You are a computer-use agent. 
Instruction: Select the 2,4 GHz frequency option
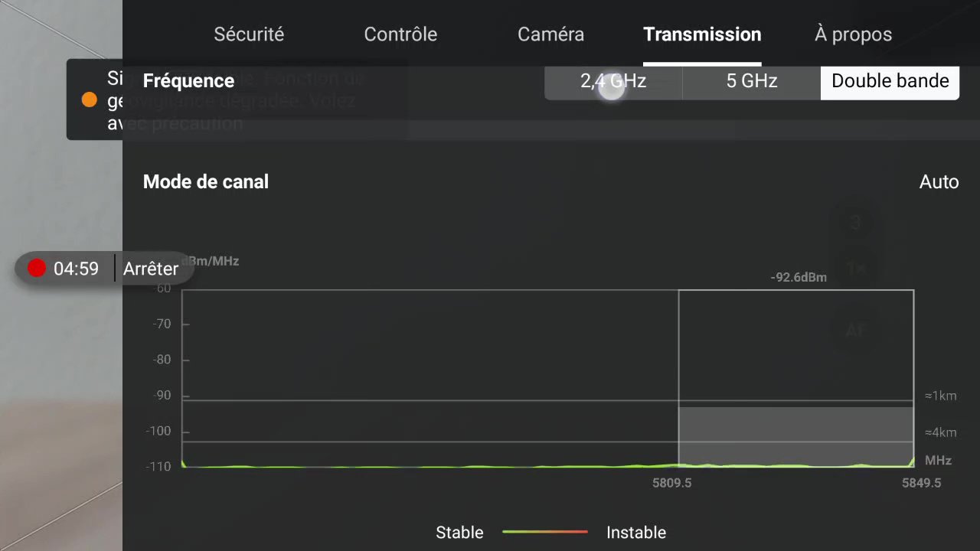[x=613, y=81]
